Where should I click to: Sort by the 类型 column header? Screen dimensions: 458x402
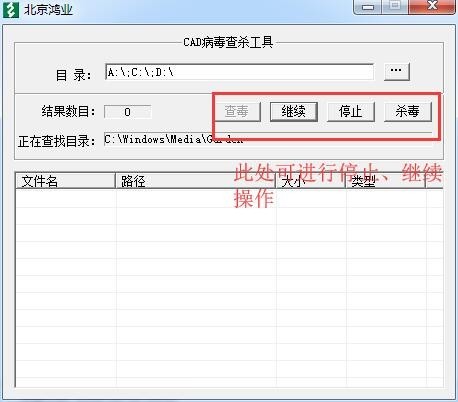coord(385,181)
